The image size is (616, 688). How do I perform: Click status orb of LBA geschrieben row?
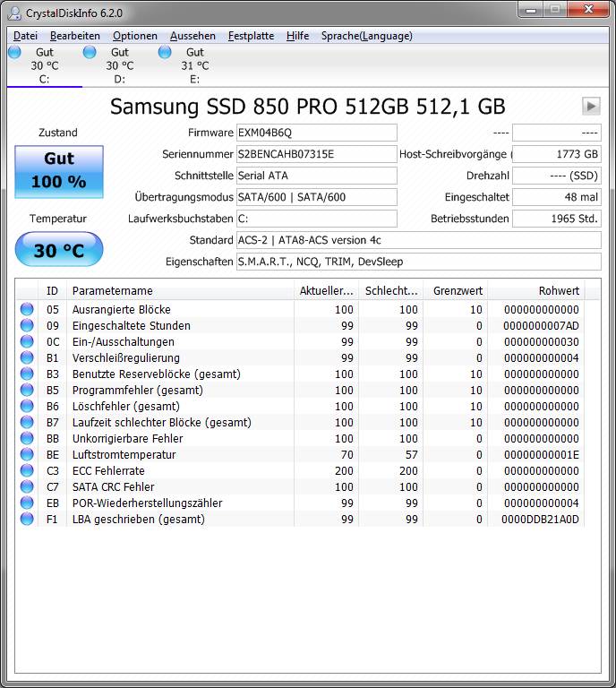click(x=27, y=519)
